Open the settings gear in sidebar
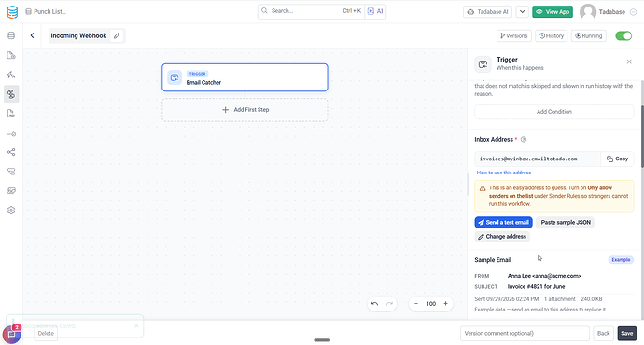 pos(11,210)
